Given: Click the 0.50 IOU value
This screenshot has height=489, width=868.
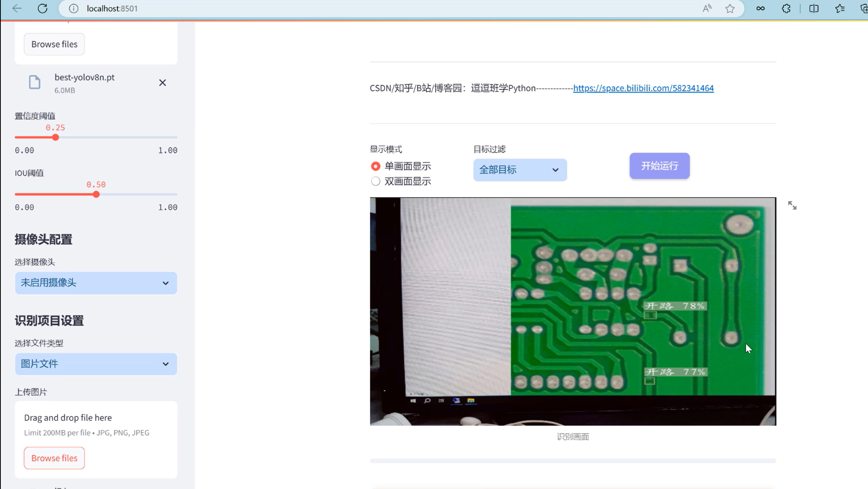Looking at the screenshot, I should [96, 184].
